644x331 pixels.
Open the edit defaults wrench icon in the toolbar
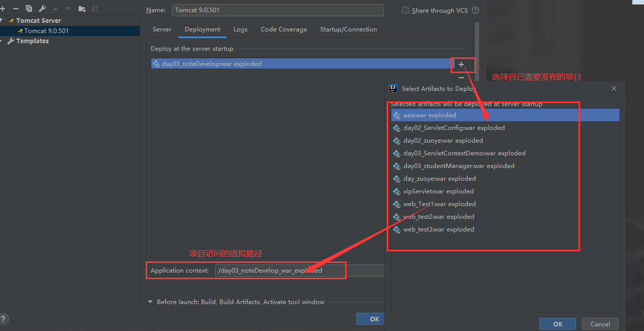click(42, 9)
